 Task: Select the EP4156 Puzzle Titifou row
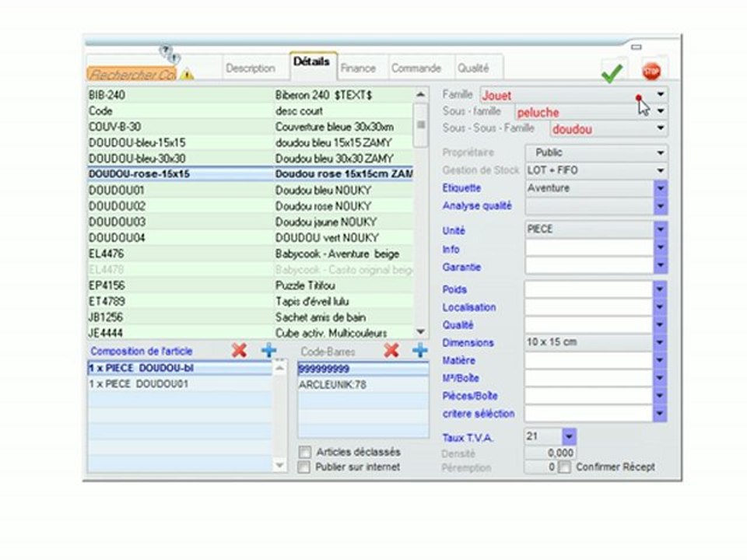(251, 285)
